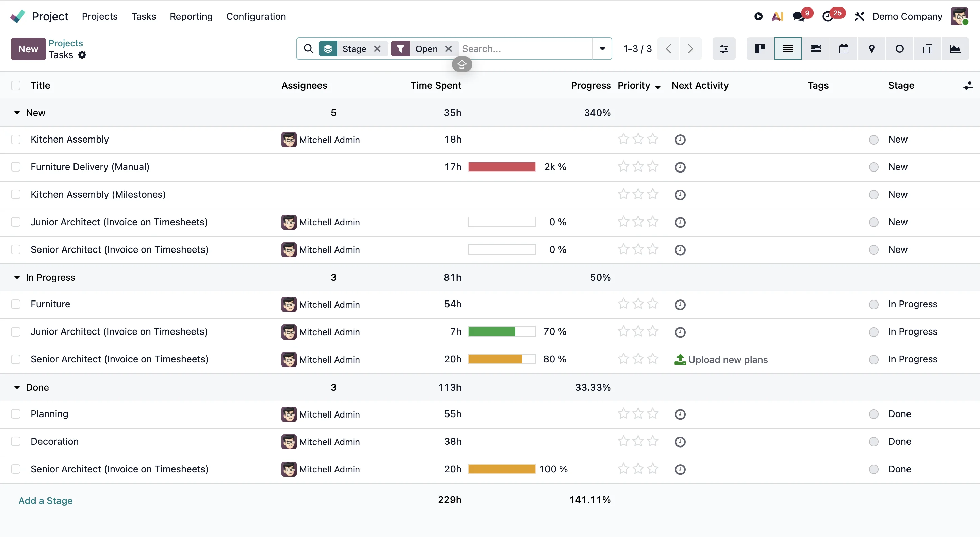Open the Tasks menu
980x537 pixels.
pyautogui.click(x=144, y=16)
